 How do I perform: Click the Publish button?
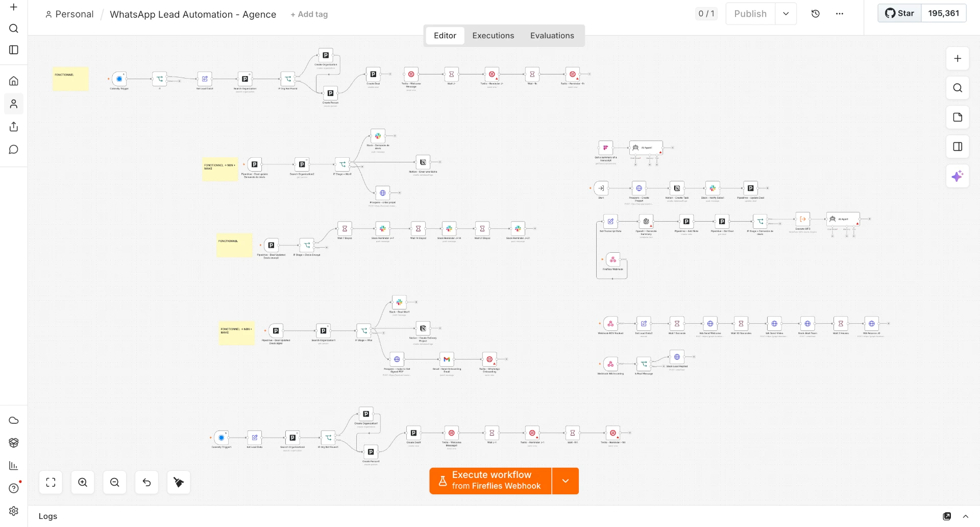pyautogui.click(x=750, y=14)
